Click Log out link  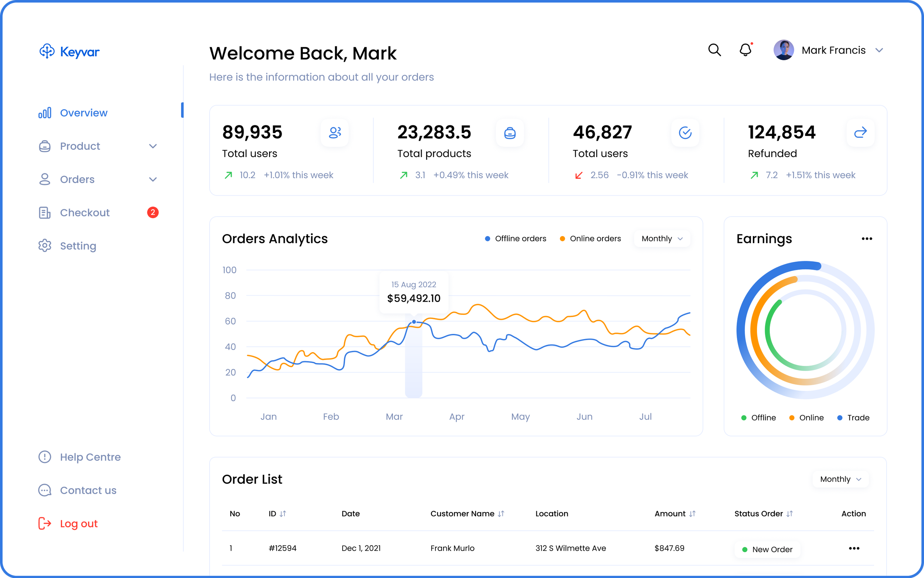(x=78, y=524)
